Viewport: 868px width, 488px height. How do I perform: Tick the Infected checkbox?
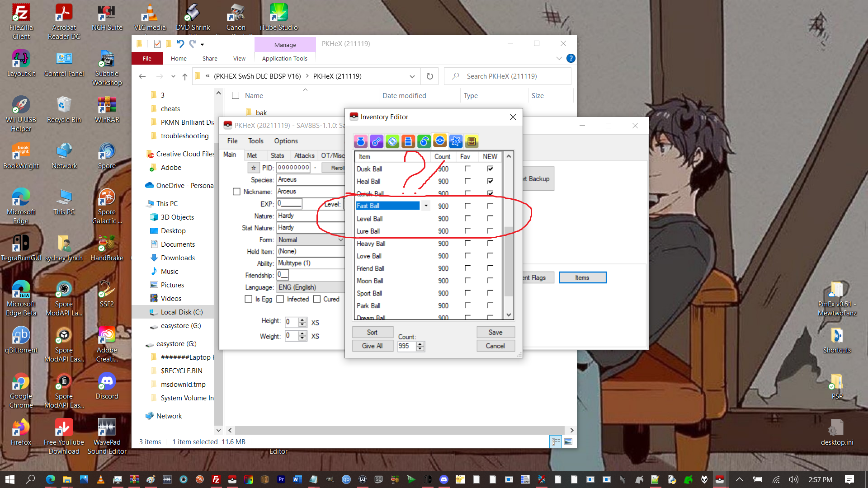point(280,299)
